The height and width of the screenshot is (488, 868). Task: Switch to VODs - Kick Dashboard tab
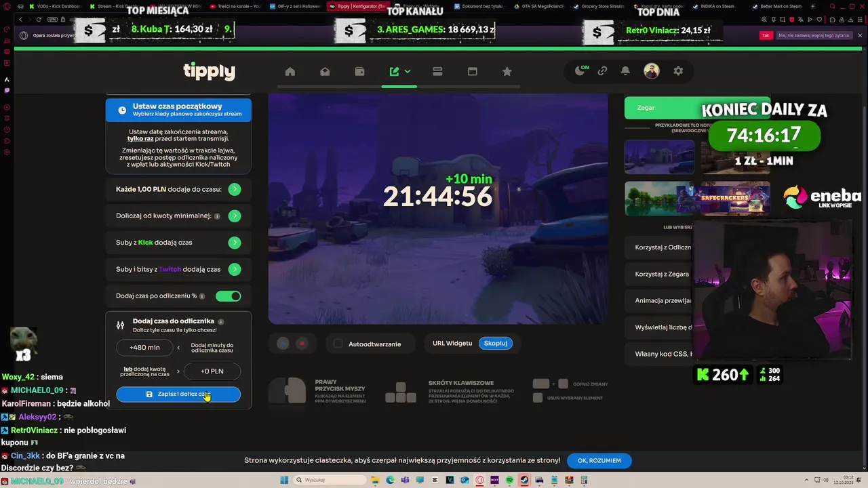[54, 6]
